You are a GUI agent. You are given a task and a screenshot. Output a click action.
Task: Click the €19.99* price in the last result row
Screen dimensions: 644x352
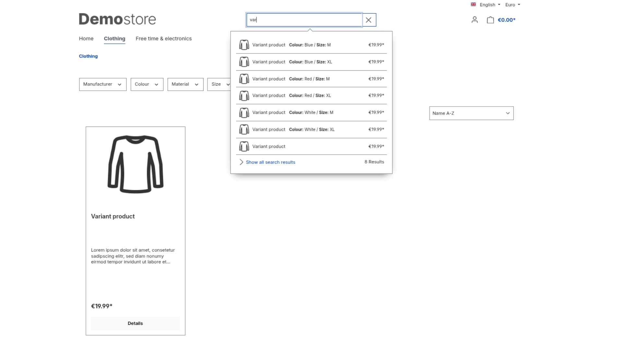tap(376, 146)
